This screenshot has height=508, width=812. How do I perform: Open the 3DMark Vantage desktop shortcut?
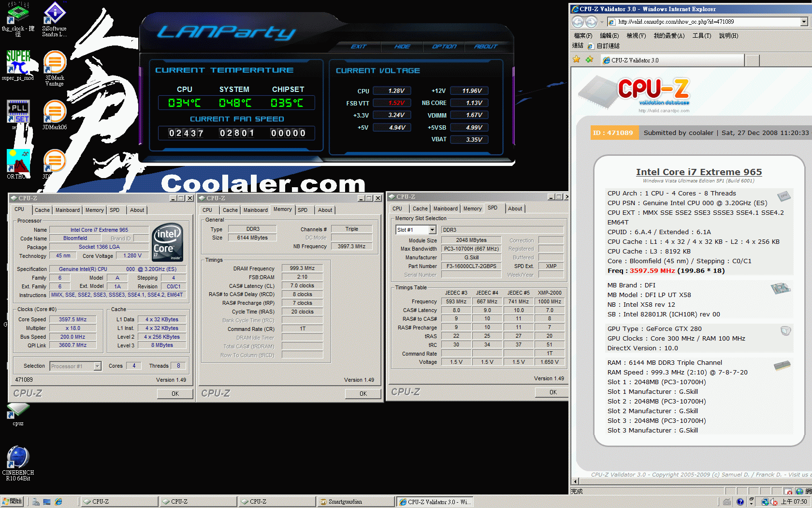click(x=55, y=68)
